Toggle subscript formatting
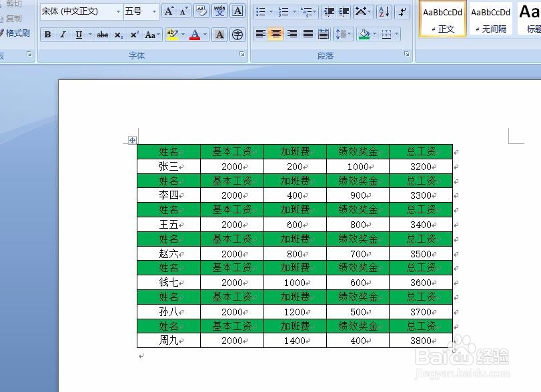 (x=118, y=35)
